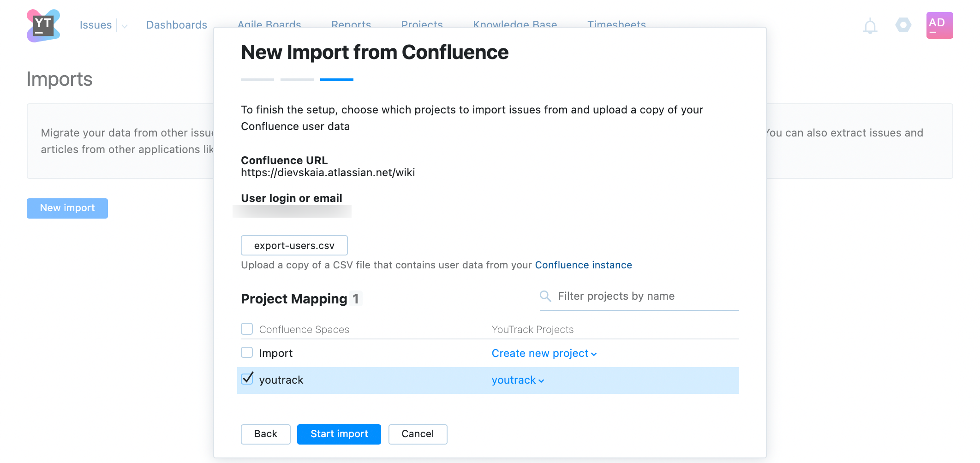
Task: Open Knowledge Base in navigation
Action: [x=515, y=24]
